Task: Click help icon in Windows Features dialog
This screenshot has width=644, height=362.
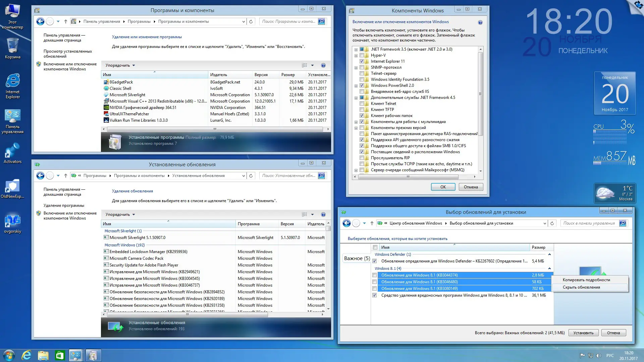Action: click(480, 22)
